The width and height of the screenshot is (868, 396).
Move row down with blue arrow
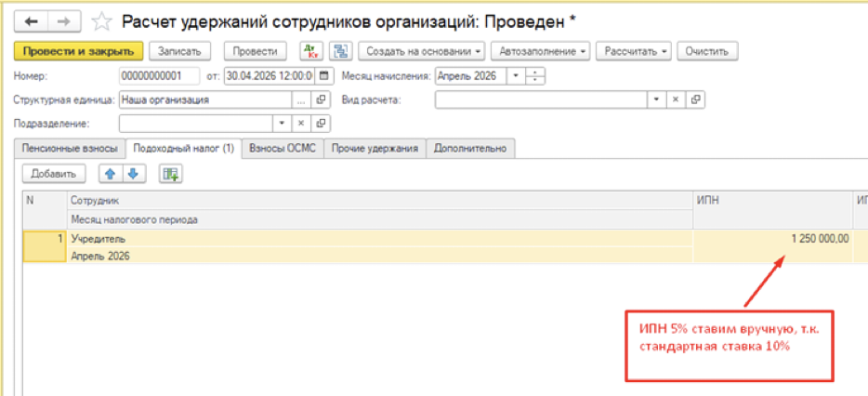(x=132, y=173)
